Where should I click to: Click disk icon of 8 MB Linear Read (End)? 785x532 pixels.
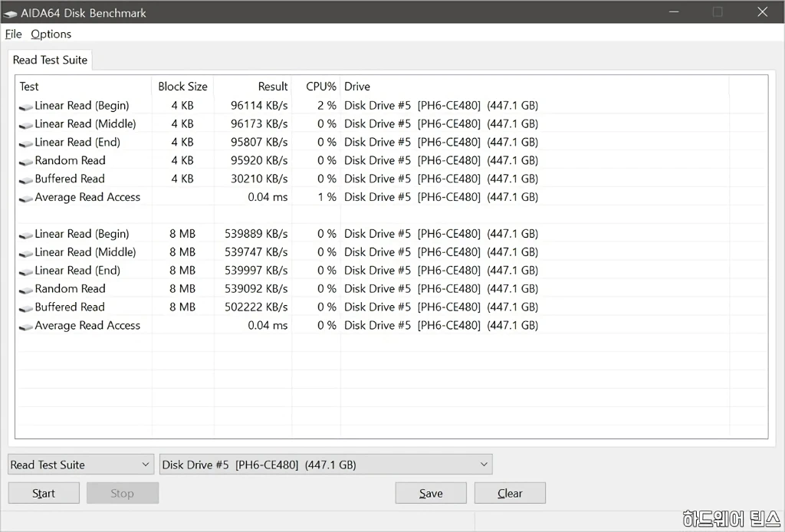tap(26, 272)
